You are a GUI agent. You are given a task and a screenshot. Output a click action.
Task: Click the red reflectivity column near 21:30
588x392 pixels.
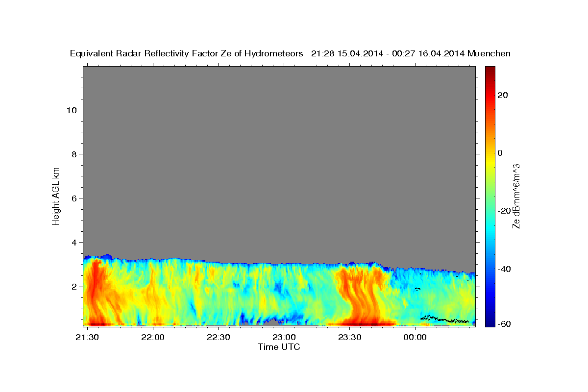tap(95, 292)
